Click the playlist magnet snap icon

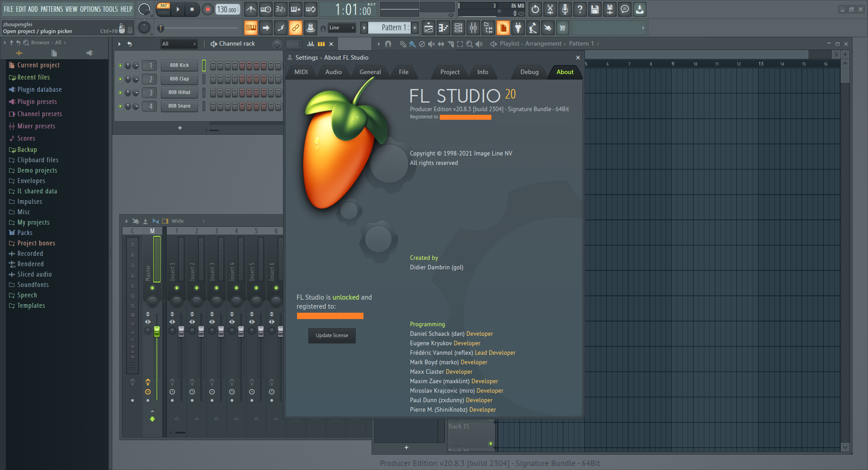pos(388,44)
